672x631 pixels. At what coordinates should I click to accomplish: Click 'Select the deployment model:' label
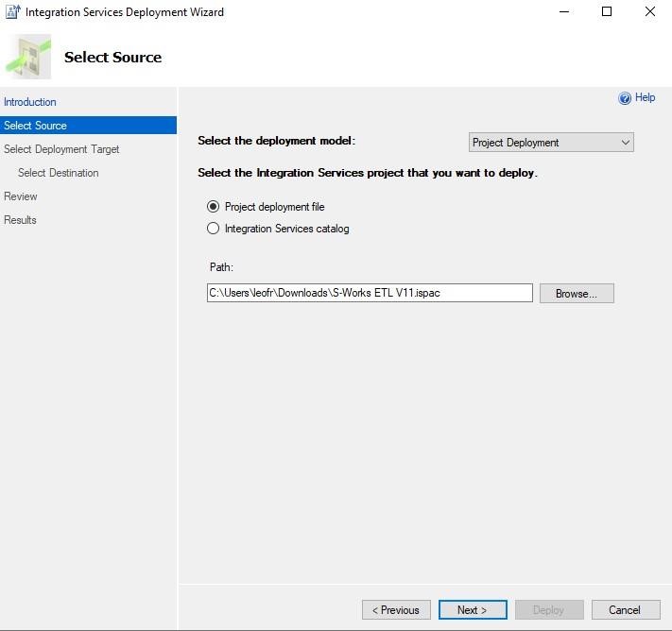[x=276, y=141]
